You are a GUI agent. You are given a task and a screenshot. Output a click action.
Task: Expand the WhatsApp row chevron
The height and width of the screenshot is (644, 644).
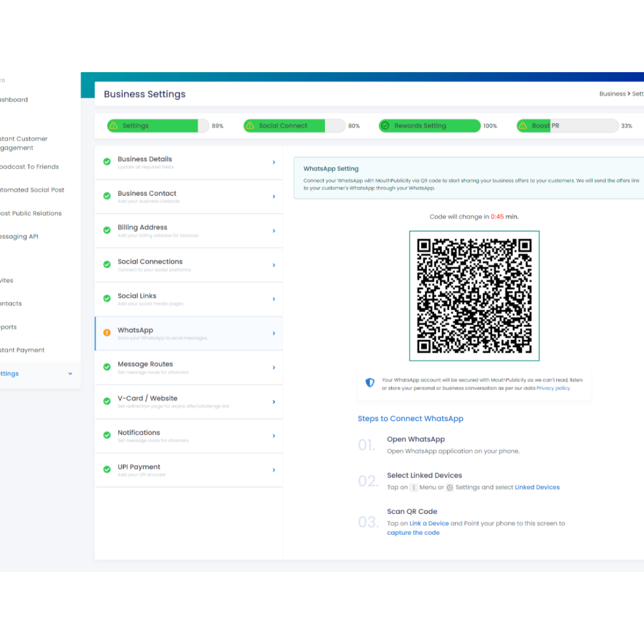click(x=274, y=333)
